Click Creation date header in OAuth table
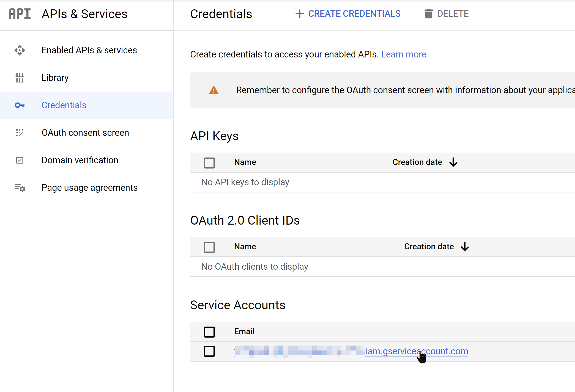Image resolution: width=575 pixels, height=392 pixels. click(x=429, y=247)
